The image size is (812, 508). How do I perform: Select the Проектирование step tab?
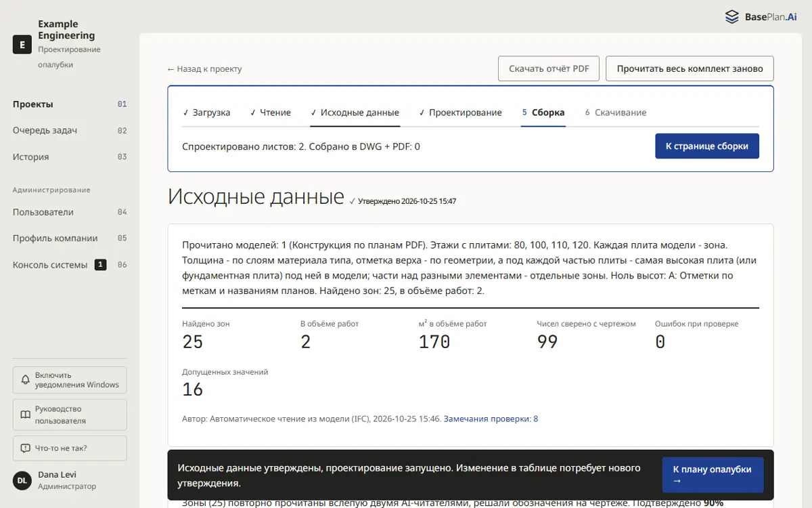click(461, 112)
